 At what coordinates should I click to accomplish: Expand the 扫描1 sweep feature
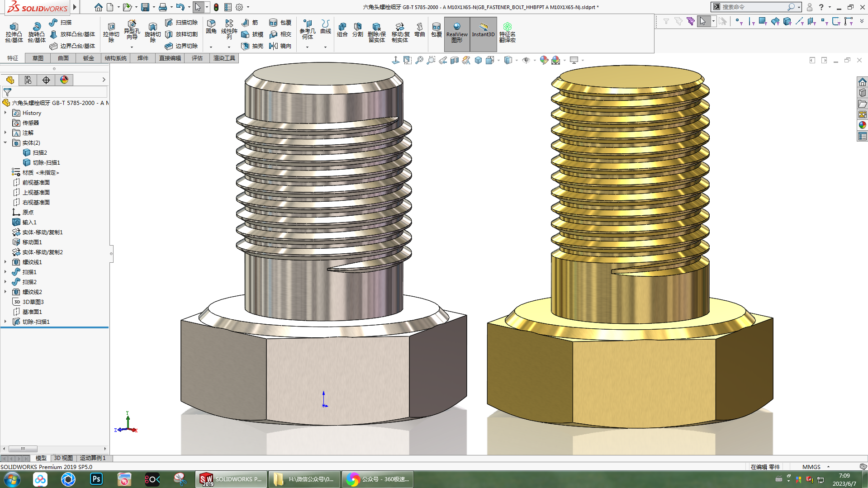tap(5, 272)
